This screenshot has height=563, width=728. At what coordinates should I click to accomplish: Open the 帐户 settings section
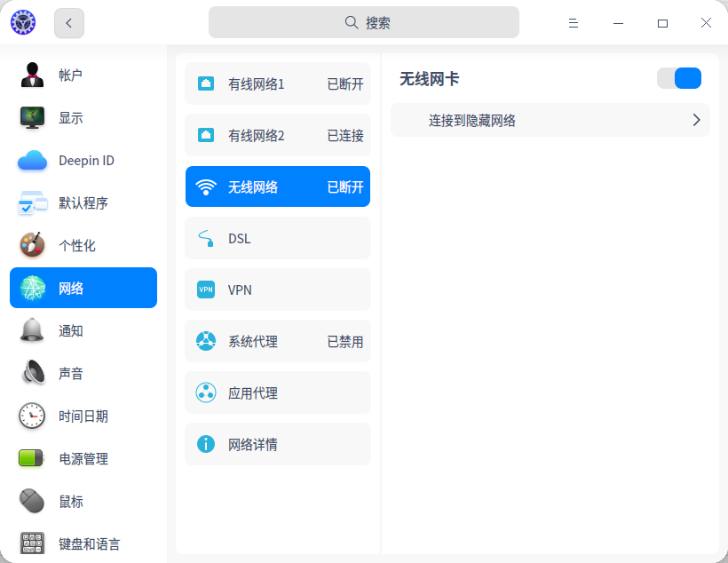click(83, 75)
